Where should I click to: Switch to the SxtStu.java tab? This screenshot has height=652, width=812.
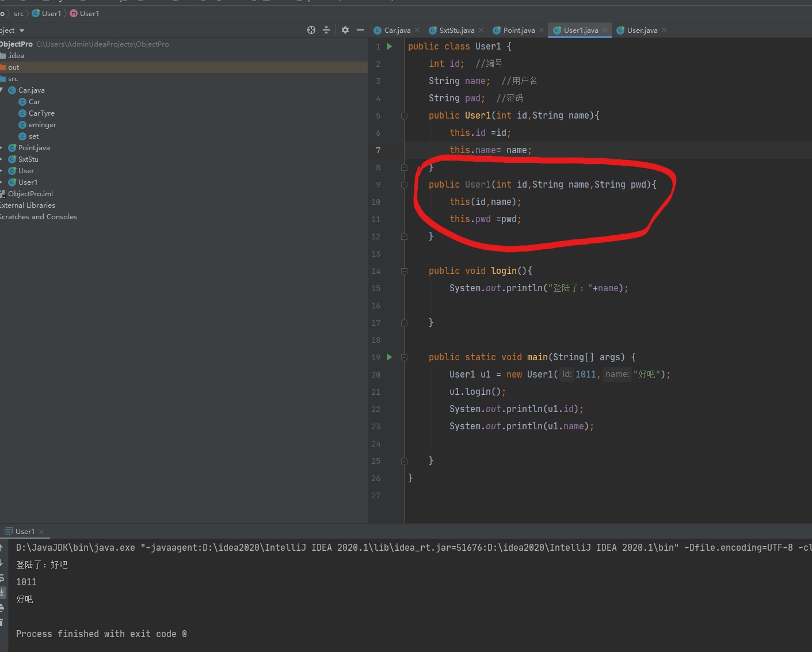tap(457, 30)
